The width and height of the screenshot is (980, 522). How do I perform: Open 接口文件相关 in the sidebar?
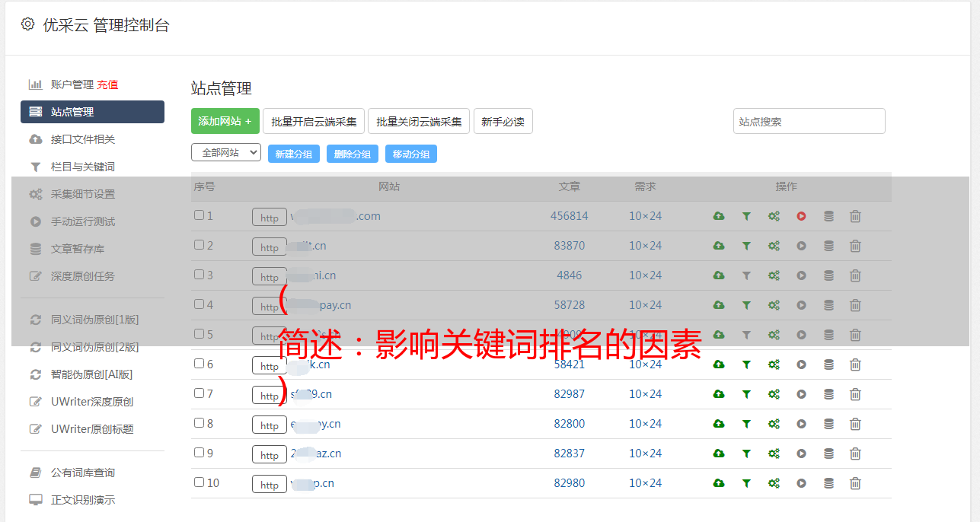[82, 139]
